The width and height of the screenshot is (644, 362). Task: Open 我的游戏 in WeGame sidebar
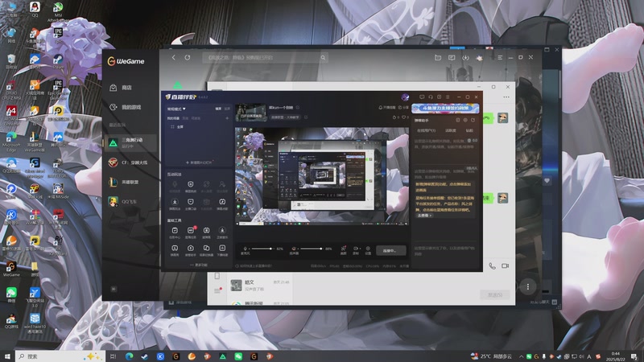pyautogui.click(x=126, y=107)
